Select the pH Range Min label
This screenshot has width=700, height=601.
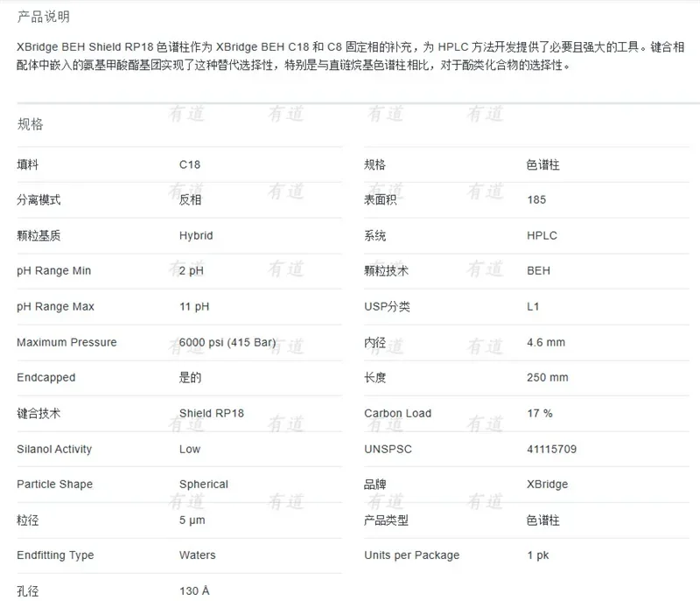tap(54, 271)
